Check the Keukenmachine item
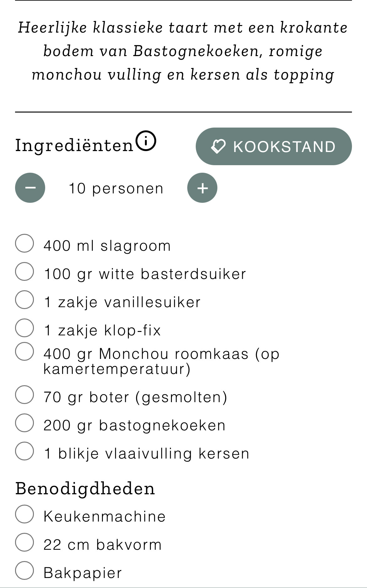Viewport: 367px width, 588px height. point(24,514)
